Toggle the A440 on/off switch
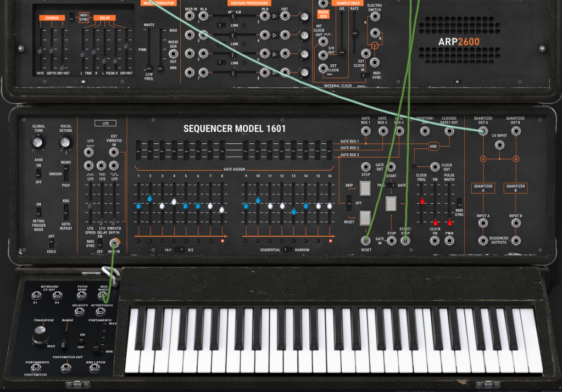The image size is (562, 392). tap(38, 174)
